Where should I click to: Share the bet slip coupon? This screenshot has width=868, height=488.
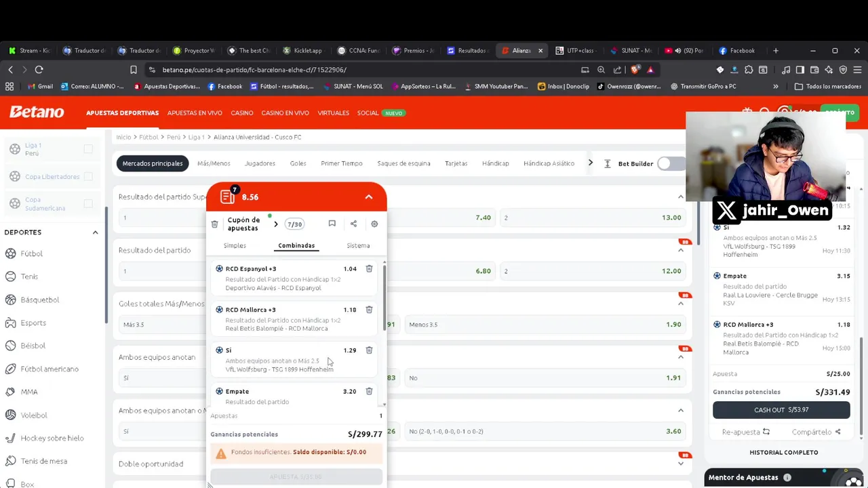point(353,224)
